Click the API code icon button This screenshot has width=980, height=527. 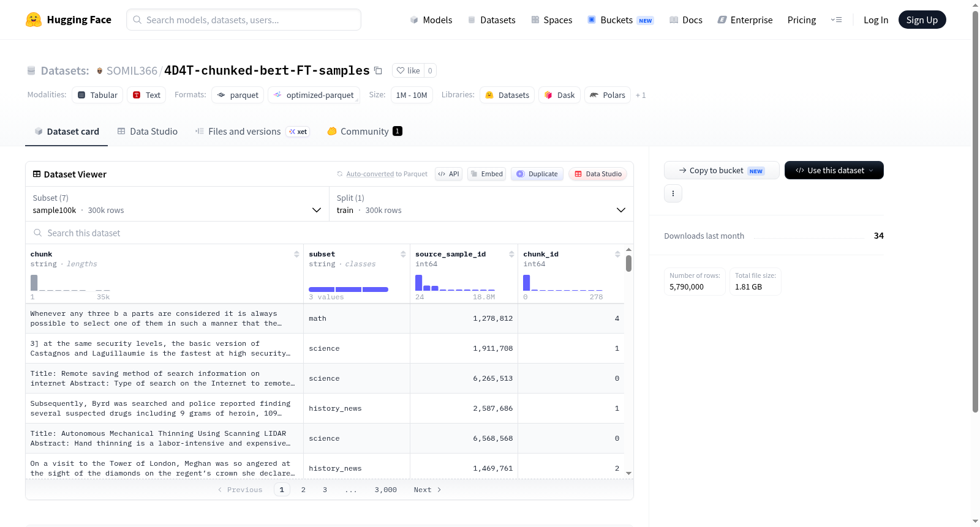[448, 174]
